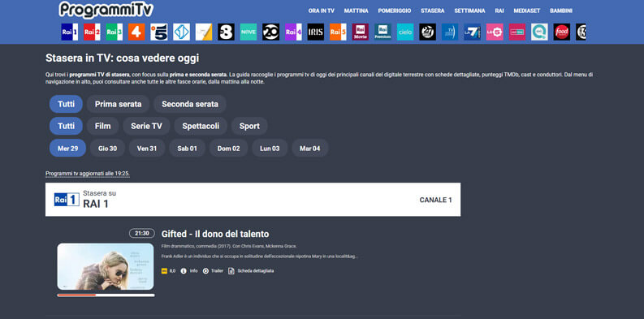Filter programs by Serie TV

147,126
